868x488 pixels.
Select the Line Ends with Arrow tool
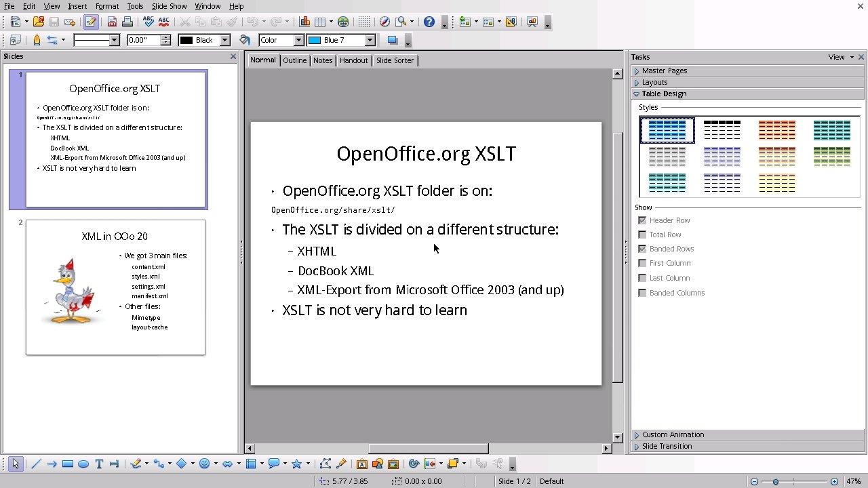pos(52,464)
